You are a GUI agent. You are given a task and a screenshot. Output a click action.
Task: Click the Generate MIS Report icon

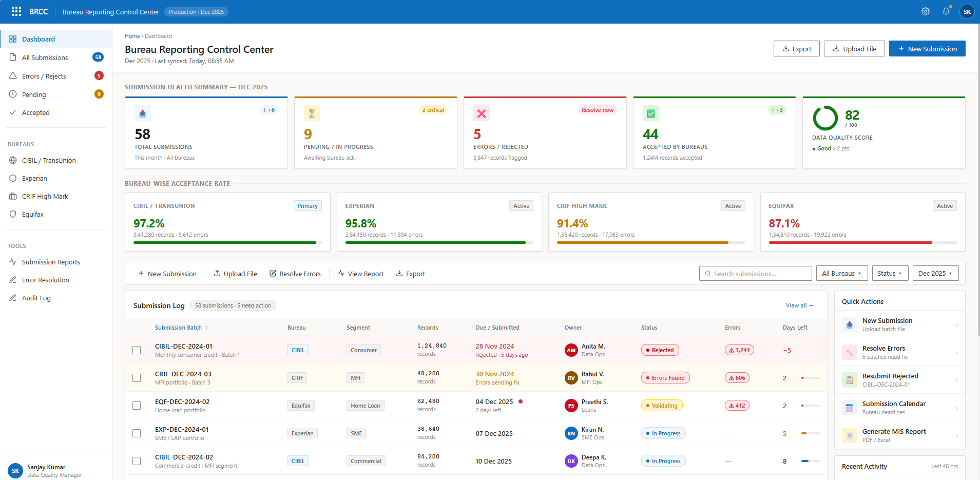click(849, 435)
